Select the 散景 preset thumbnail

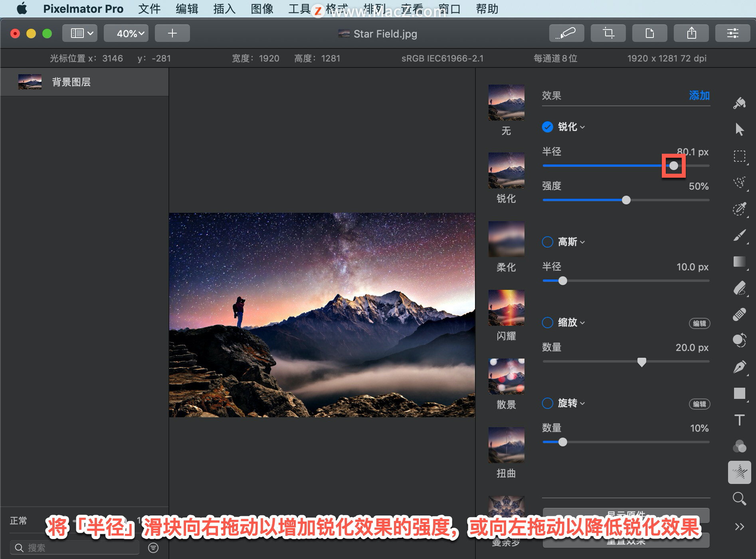(x=506, y=377)
